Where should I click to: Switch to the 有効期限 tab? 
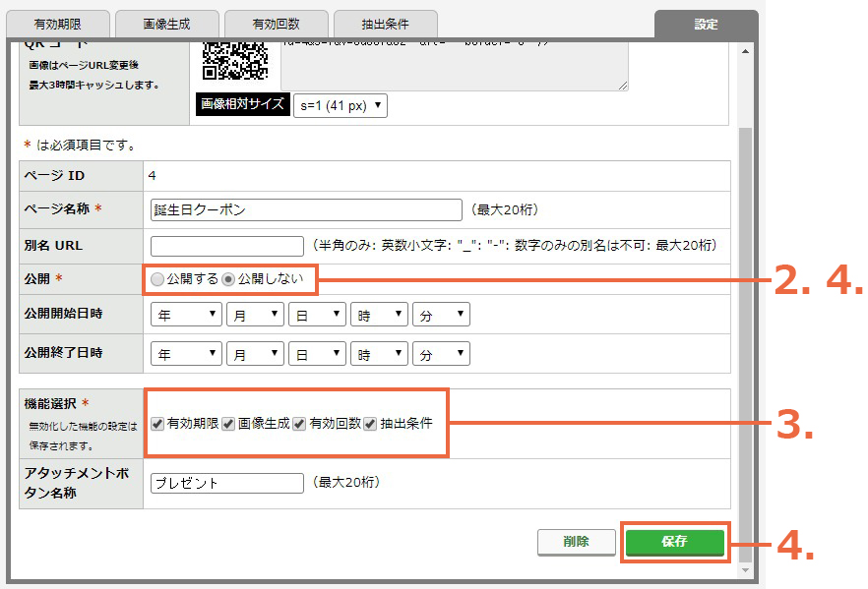(57, 25)
